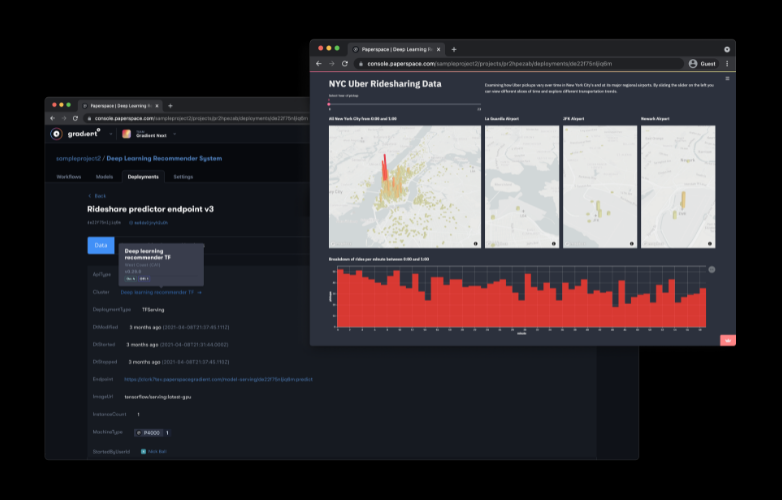Click the middle of the hour of pickup slider track
Screen dimensions: 782x500
[x=404, y=104]
